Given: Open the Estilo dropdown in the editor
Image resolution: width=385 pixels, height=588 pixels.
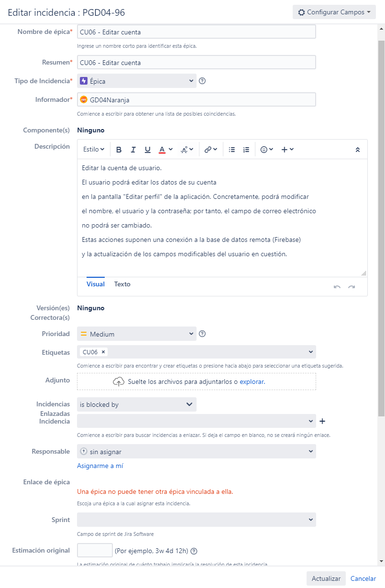Looking at the screenshot, I should 94,149.
